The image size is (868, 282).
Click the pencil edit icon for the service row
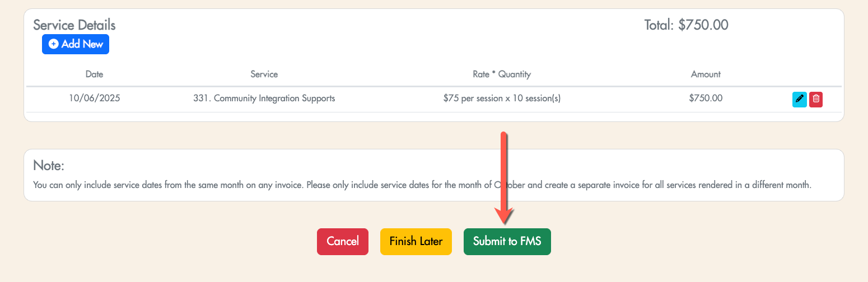(799, 100)
